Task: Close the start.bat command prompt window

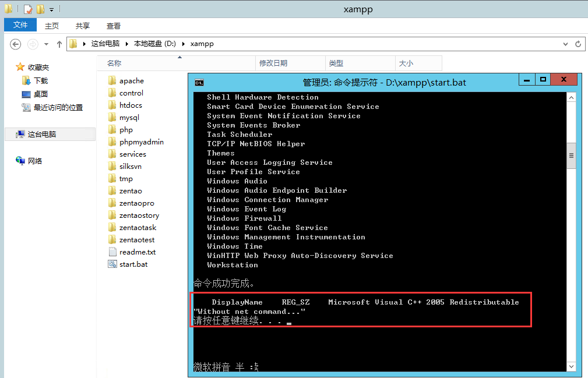Action: (564, 79)
